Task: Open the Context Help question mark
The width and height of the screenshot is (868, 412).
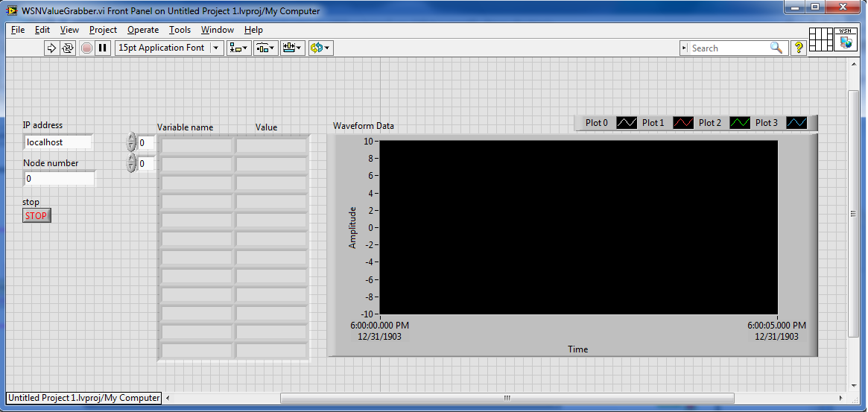Action: click(798, 48)
